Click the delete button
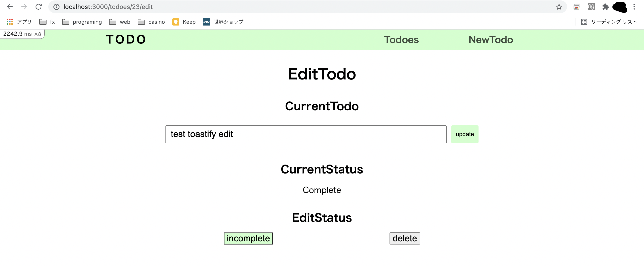Viewport: 644px width, 266px height. click(405, 238)
